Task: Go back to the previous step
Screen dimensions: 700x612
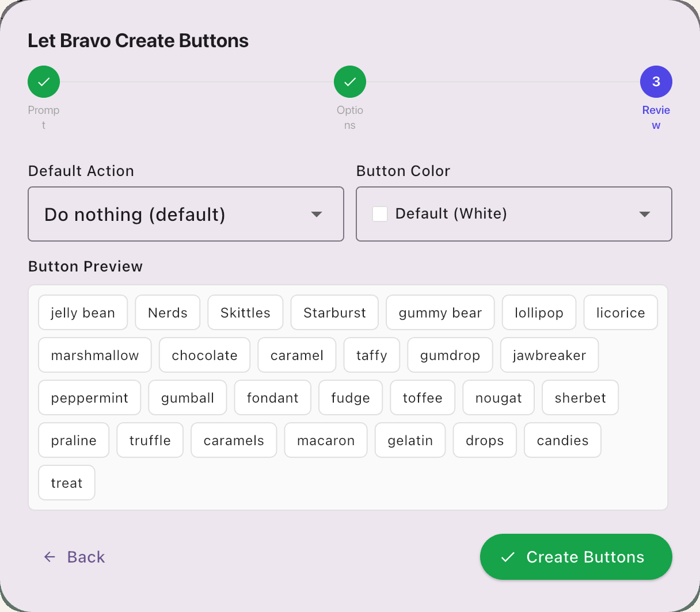Action: click(x=75, y=557)
